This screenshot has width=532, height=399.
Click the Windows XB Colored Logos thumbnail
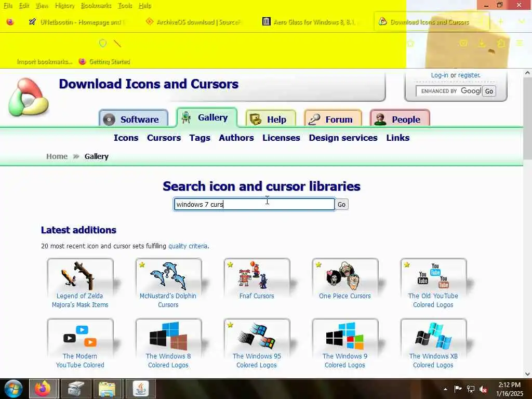click(433, 336)
